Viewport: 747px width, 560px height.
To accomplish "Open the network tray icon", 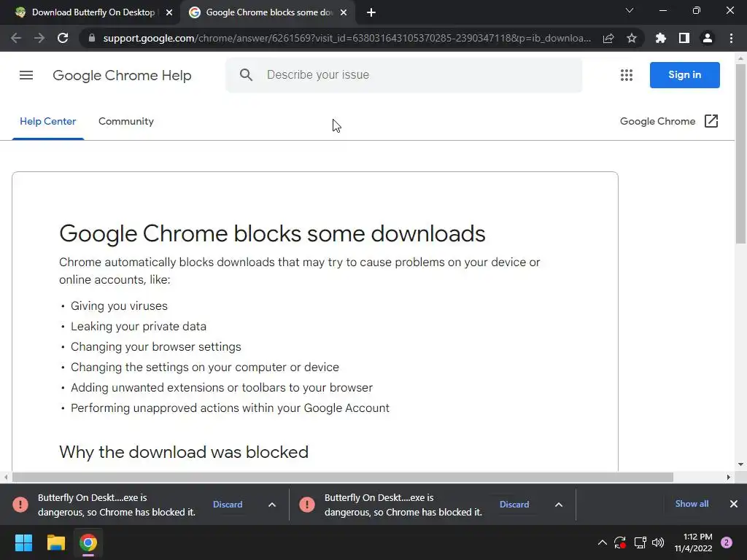I will 640,542.
